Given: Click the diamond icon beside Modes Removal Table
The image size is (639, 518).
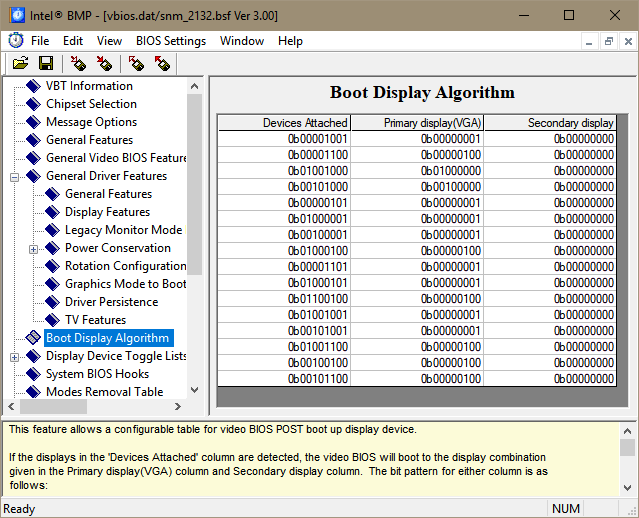Looking at the screenshot, I should pyautogui.click(x=33, y=392).
